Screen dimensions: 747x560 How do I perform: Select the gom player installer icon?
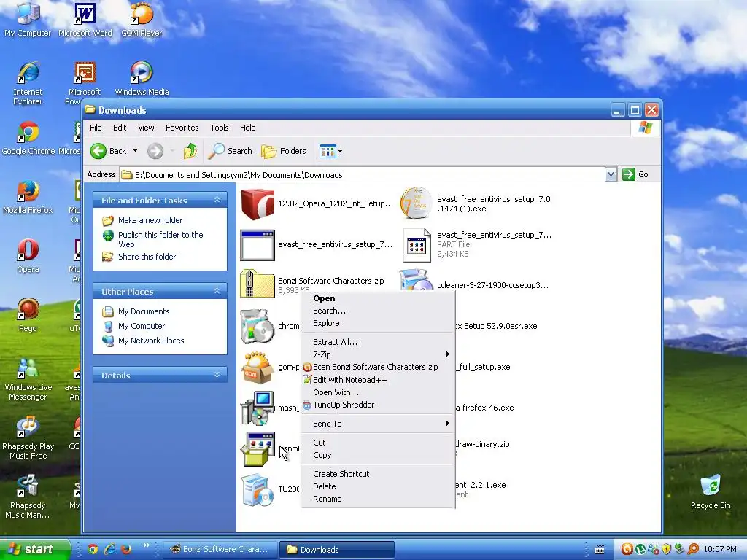click(x=258, y=367)
